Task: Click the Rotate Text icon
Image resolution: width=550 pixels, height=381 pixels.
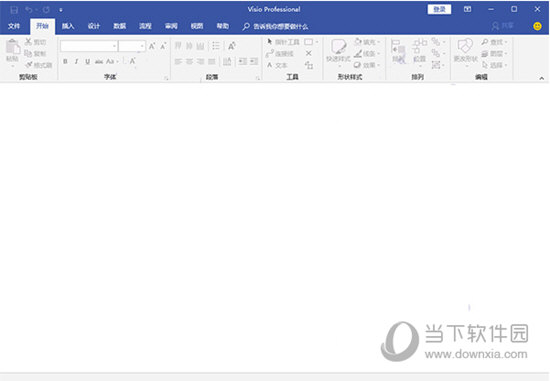Action: 232,46
